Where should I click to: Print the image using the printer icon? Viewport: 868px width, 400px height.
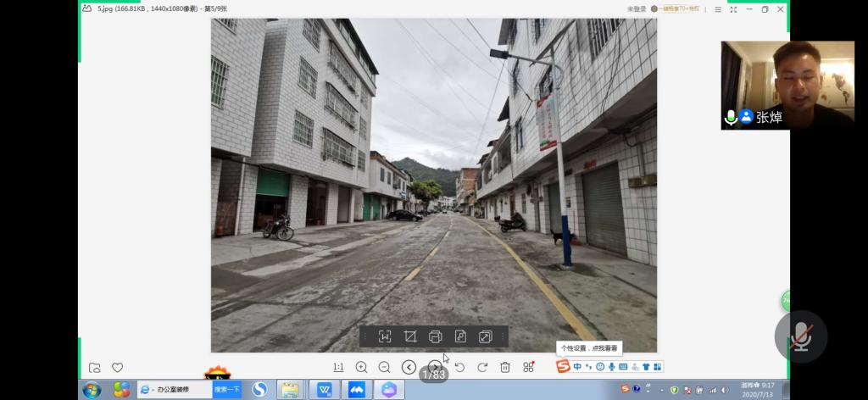pyautogui.click(x=436, y=336)
